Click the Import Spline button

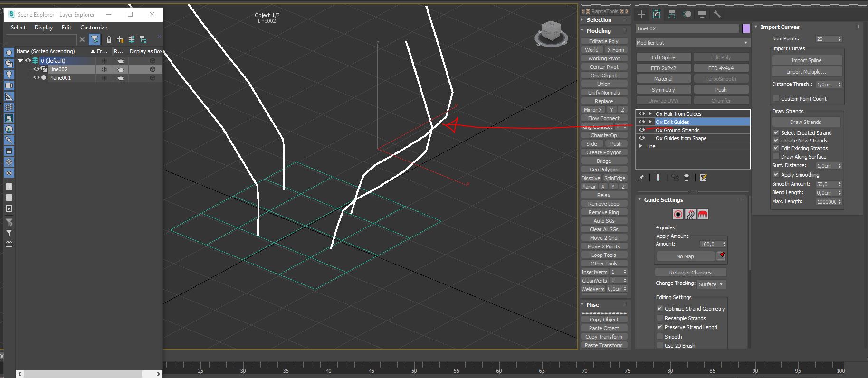click(806, 60)
